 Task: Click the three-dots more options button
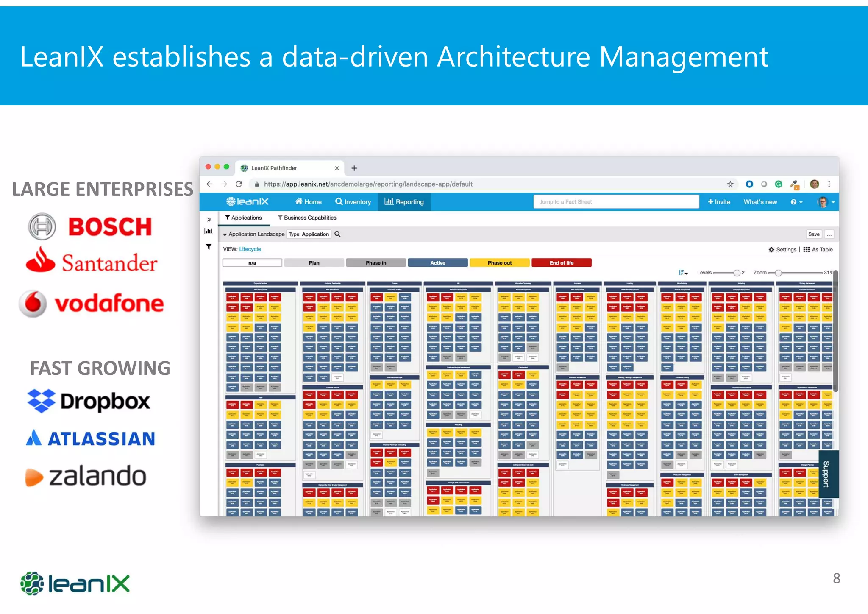pos(829,234)
